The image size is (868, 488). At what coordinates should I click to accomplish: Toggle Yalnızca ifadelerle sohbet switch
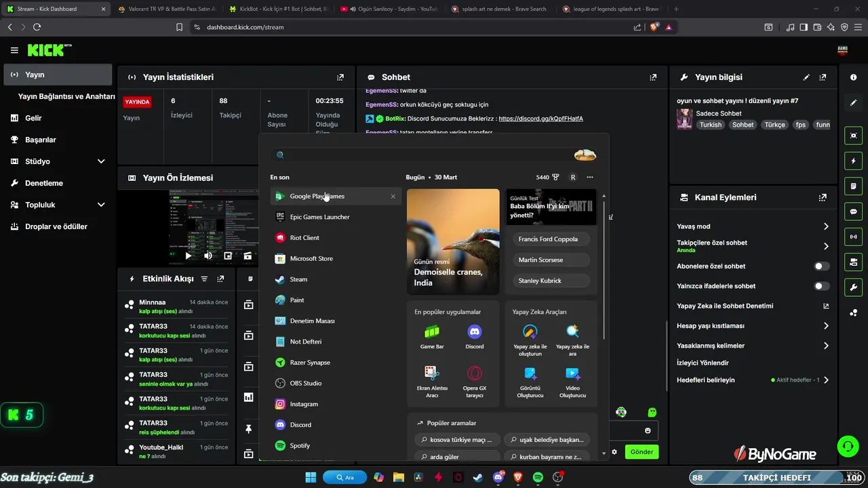point(822,286)
